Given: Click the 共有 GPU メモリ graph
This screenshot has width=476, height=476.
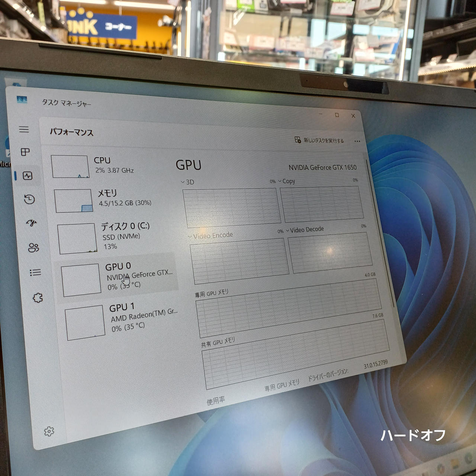Looking at the screenshot, I should 296,354.
